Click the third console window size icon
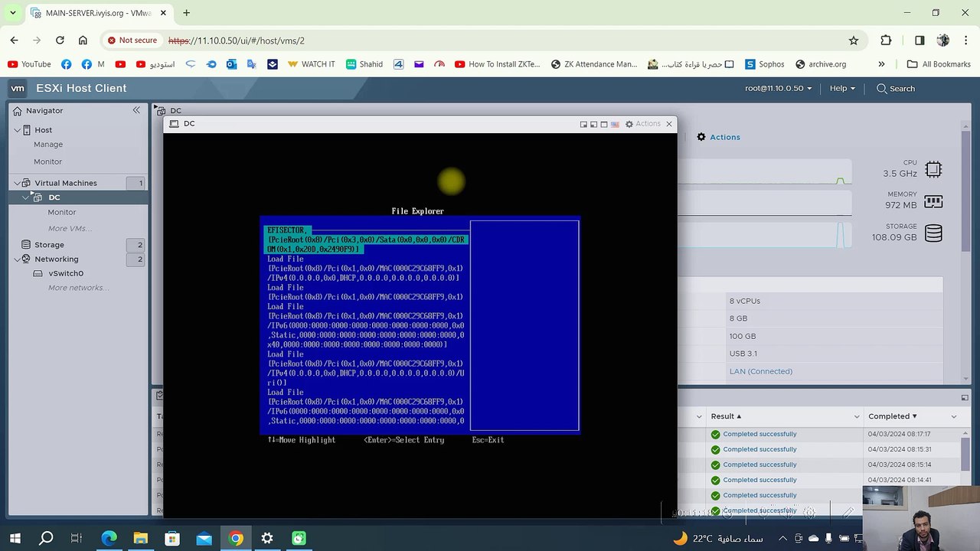Image resolution: width=980 pixels, height=551 pixels. point(603,124)
